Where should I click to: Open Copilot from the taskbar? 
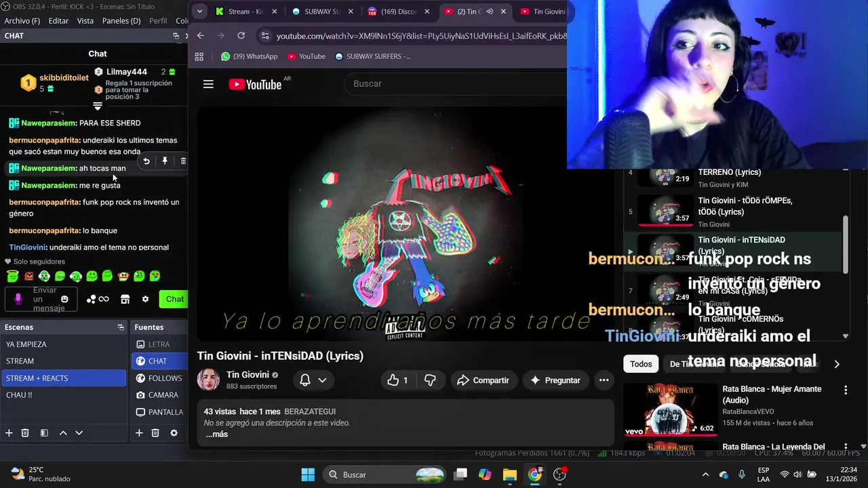[x=485, y=474]
